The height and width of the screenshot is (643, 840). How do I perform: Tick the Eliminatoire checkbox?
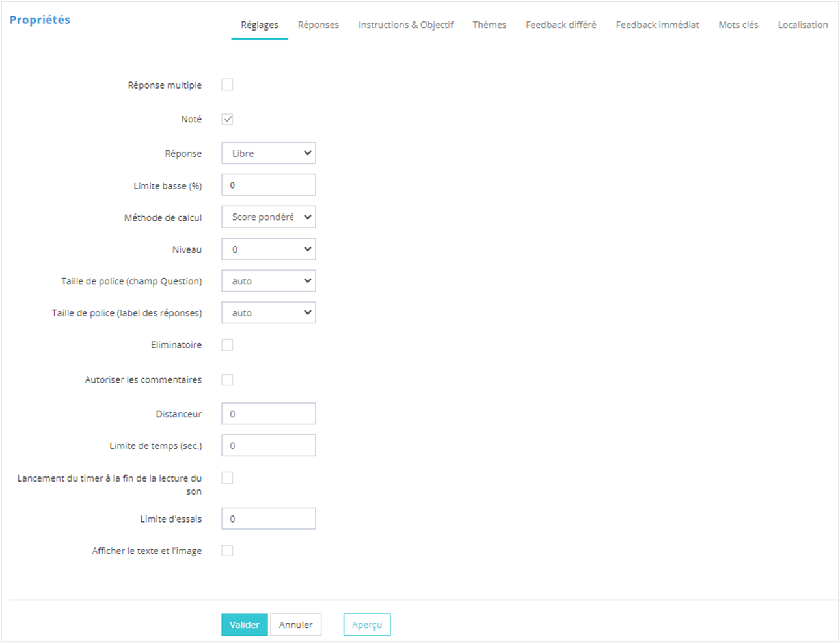(x=227, y=345)
